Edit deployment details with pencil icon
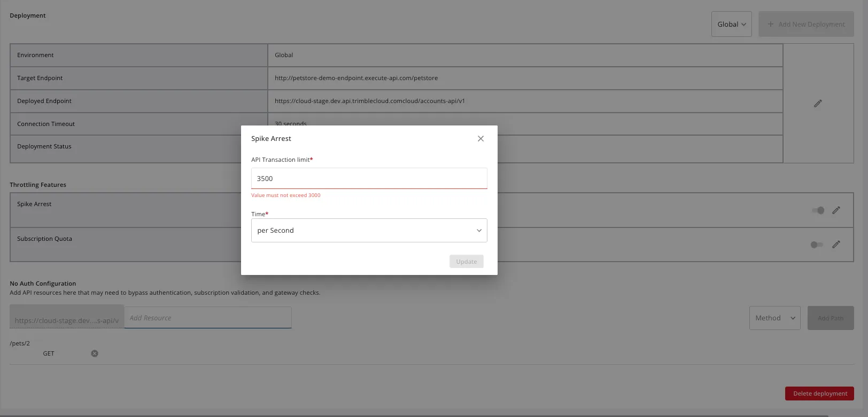This screenshot has width=868, height=417. (818, 104)
